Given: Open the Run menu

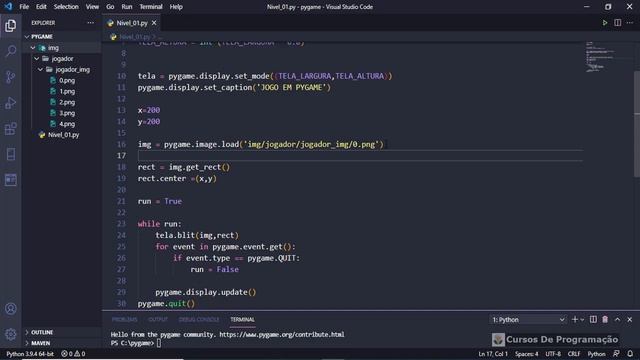Looking at the screenshot, I should [x=127, y=7].
